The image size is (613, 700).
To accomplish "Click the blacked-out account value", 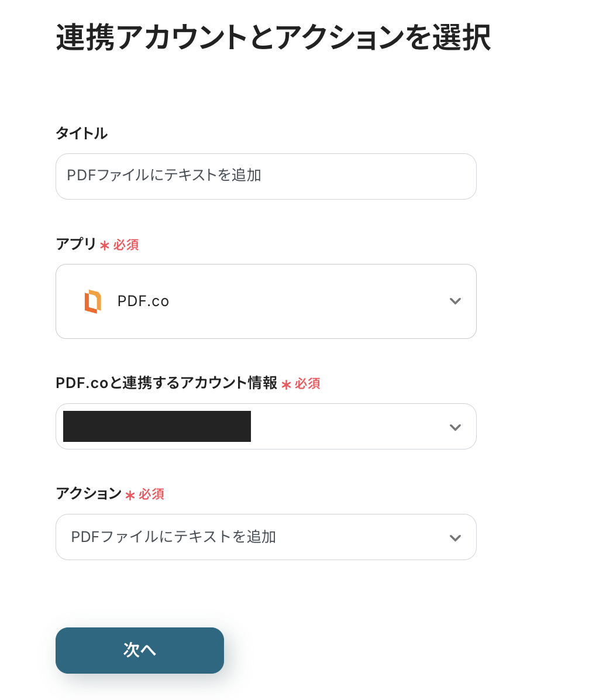I will 157,427.
